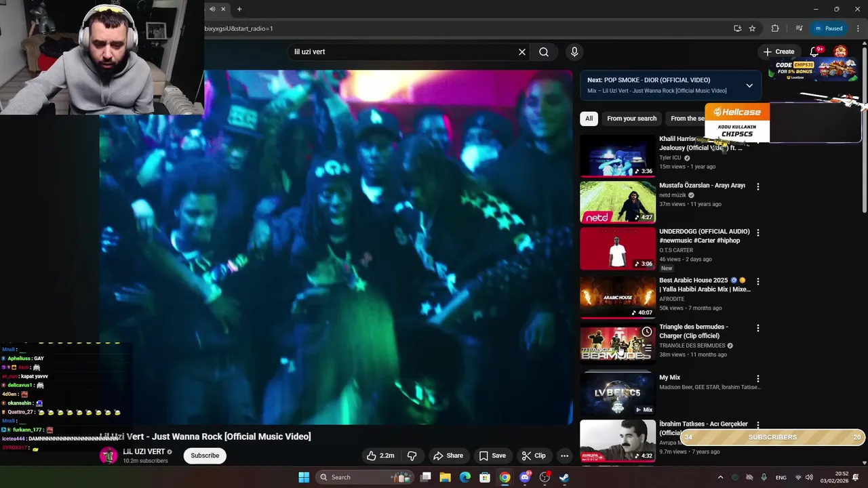Open Khalil Harrison Jealousy video thumbnail
Screen dimensions: 868x488
point(618,155)
